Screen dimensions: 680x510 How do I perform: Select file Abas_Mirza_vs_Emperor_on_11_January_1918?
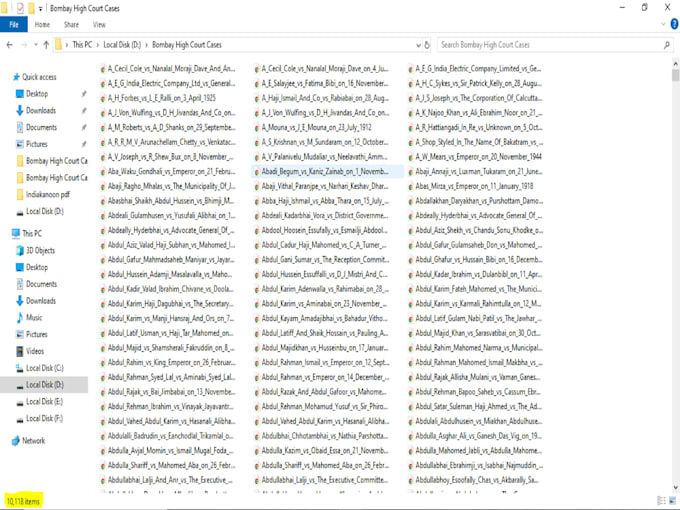[x=471, y=186]
